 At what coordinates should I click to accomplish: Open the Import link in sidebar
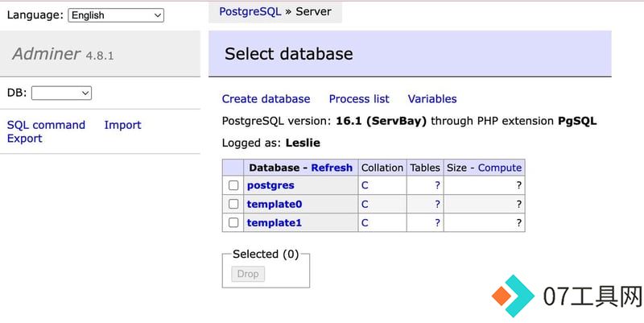[122, 125]
